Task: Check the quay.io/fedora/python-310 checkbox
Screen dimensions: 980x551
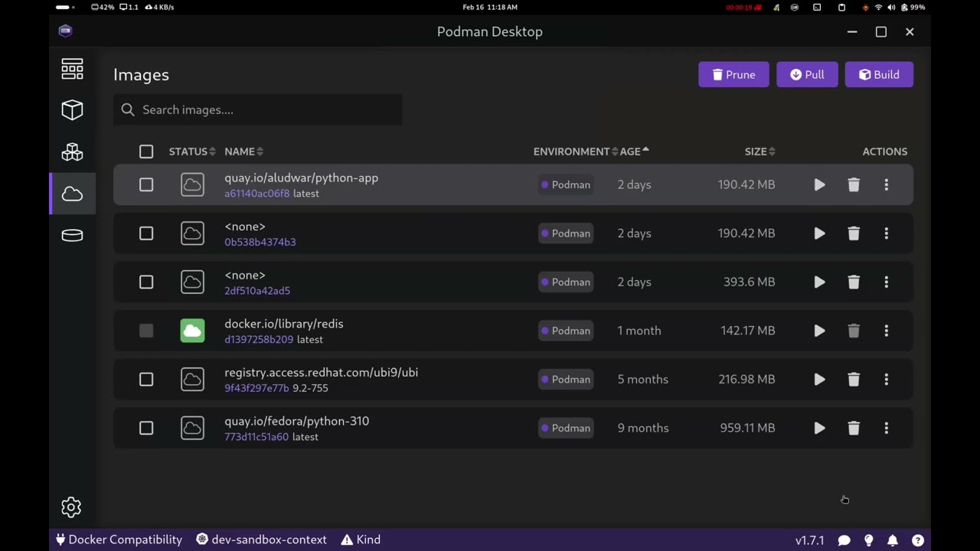Action: (146, 428)
